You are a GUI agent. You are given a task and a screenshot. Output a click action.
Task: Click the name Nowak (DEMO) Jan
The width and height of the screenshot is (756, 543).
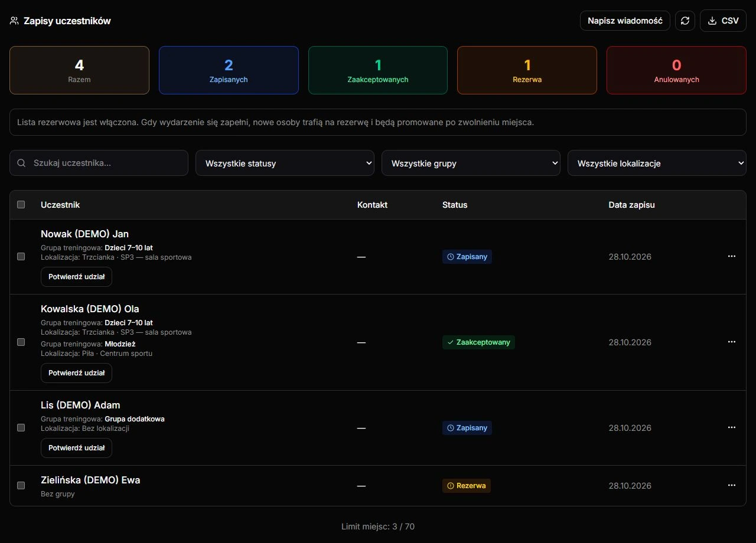point(84,234)
